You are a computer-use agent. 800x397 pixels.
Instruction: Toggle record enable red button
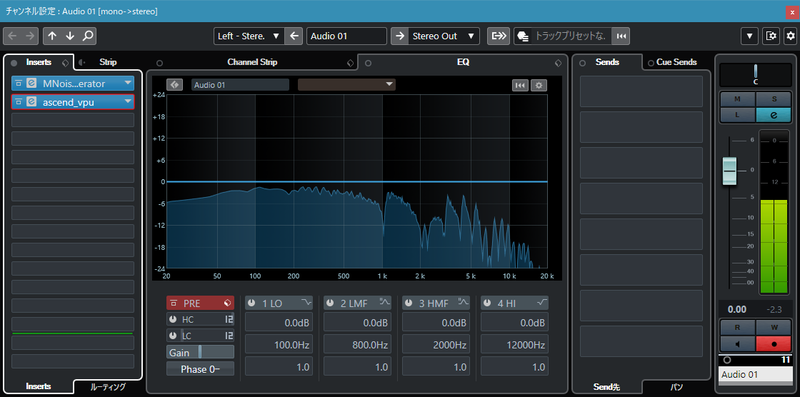click(773, 343)
